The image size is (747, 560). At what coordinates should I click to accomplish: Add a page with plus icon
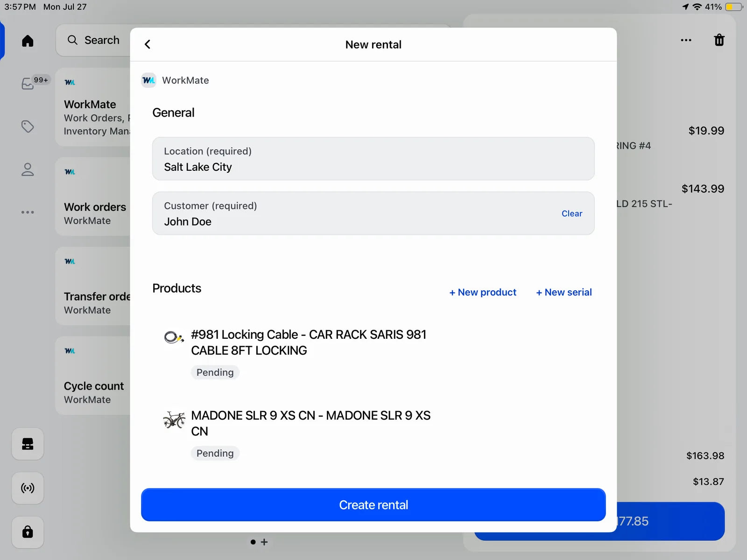click(x=264, y=542)
